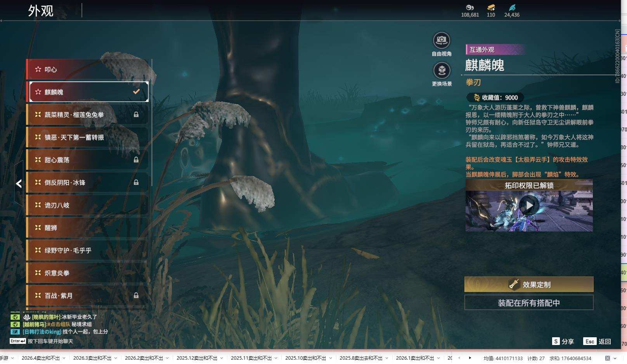Click the Esc 返回 button
Screen dimensions: 627x364
click(x=597, y=342)
